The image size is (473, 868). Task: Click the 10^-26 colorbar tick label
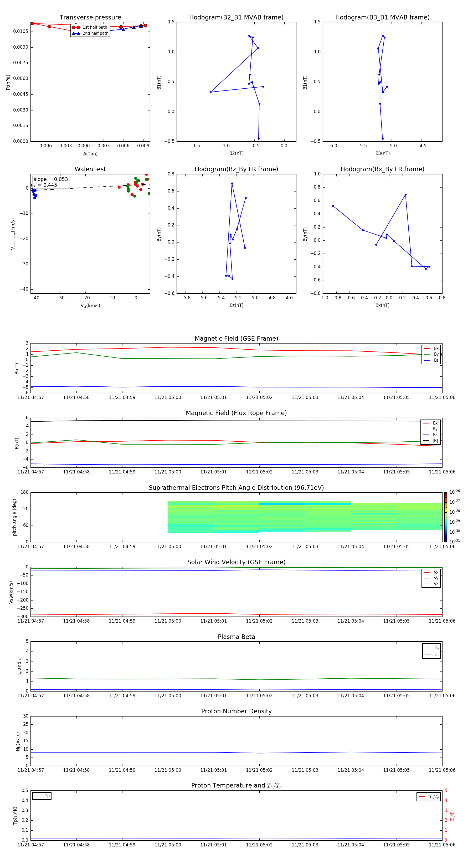click(x=455, y=492)
